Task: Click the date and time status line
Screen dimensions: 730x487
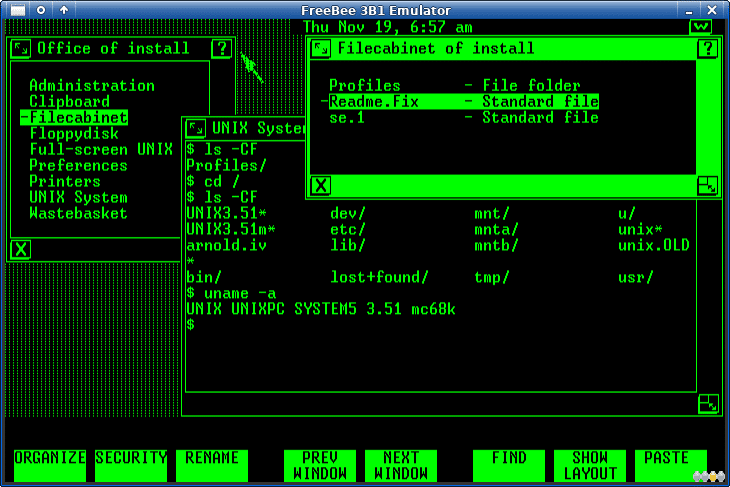Action: point(388,27)
